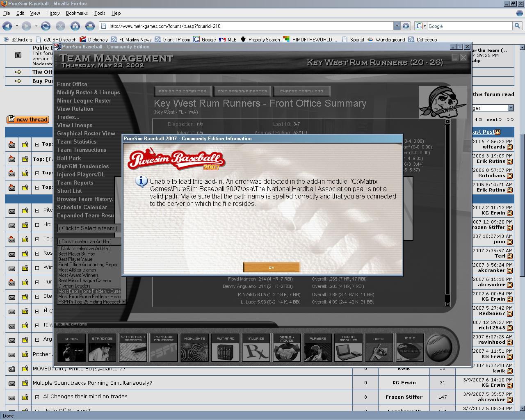The image size is (525, 420).
Task: Click last-post icon beside GoIndians
Action: click(509, 176)
